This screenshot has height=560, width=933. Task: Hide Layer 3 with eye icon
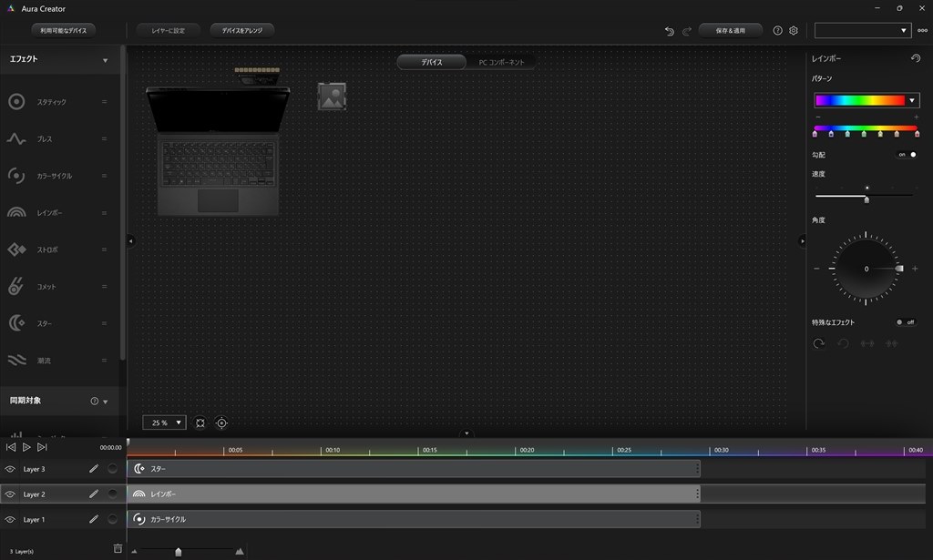point(10,469)
